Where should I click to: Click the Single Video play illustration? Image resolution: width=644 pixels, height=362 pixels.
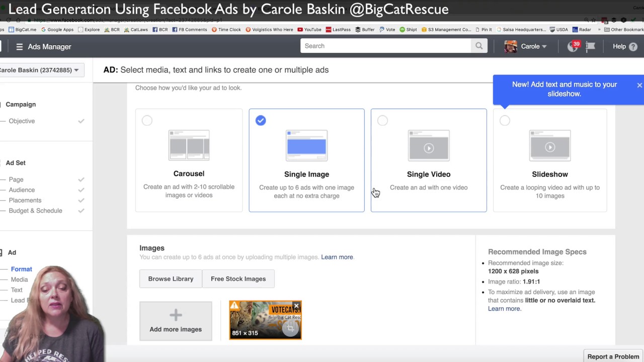(x=429, y=146)
